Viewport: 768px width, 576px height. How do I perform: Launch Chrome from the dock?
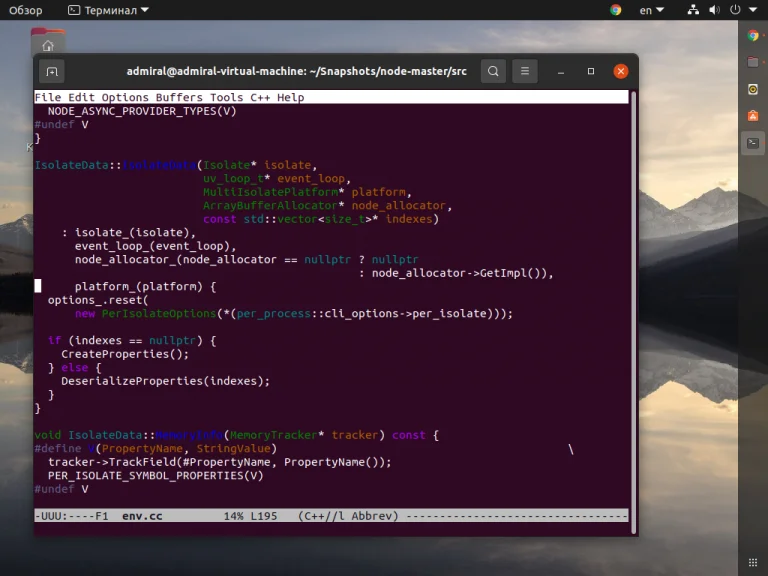click(753, 35)
